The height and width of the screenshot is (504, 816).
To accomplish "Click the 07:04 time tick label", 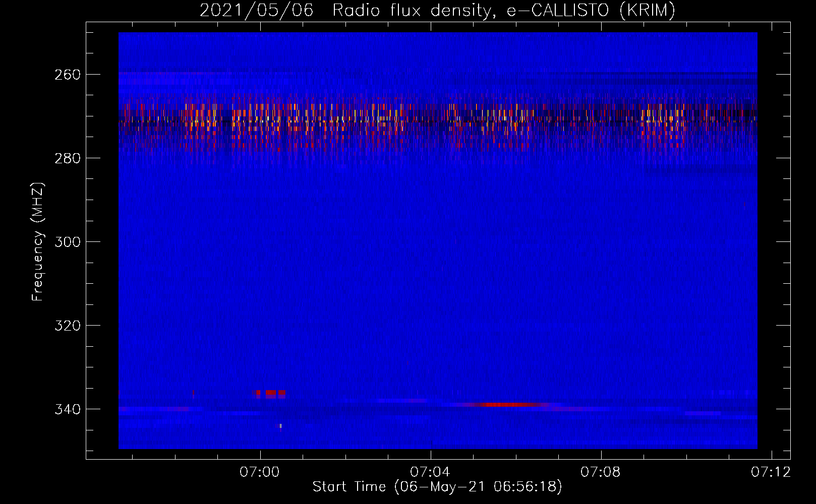I will pyautogui.click(x=430, y=472).
